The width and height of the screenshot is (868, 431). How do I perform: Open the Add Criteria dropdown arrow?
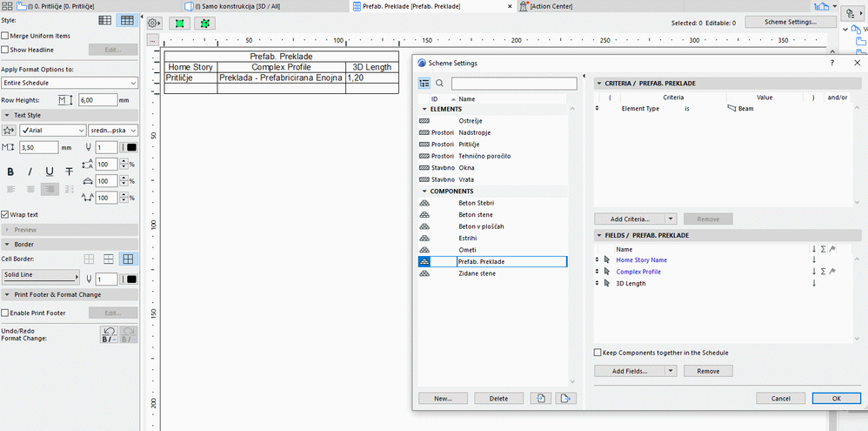tap(671, 219)
